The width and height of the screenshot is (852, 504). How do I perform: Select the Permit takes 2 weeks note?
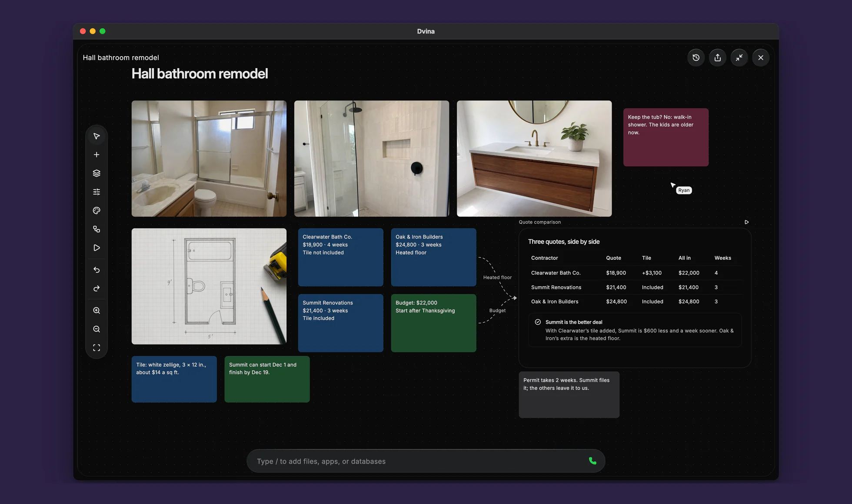pos(569,395)
